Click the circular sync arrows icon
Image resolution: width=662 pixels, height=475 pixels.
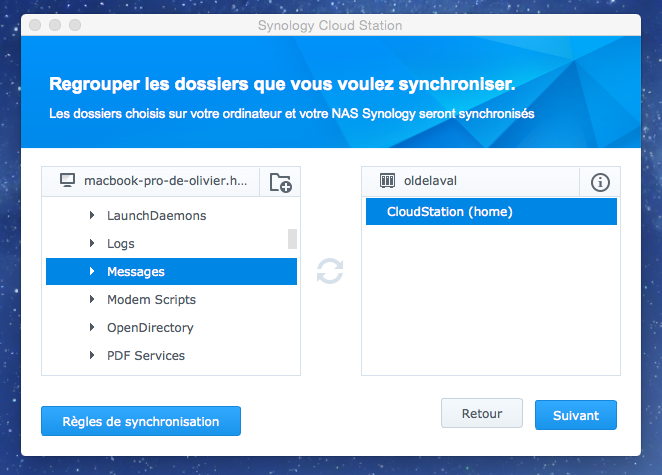330,271
